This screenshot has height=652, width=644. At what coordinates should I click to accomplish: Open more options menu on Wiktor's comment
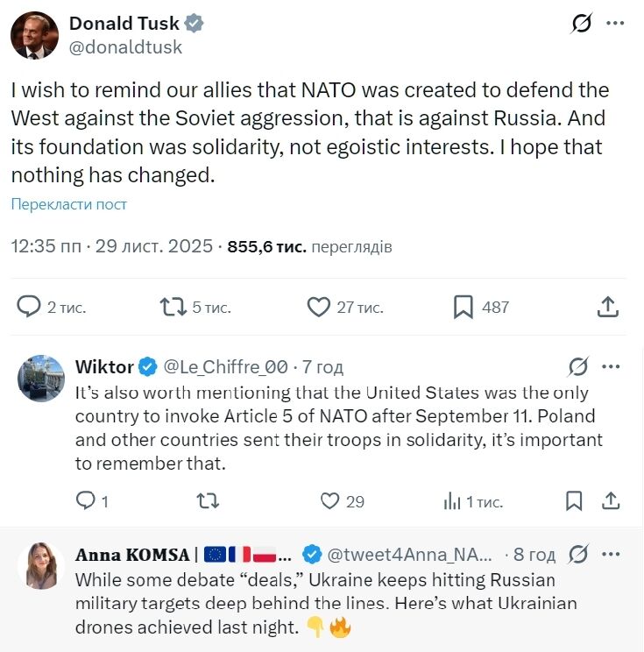pyautogui.click(x=611, y=365)
